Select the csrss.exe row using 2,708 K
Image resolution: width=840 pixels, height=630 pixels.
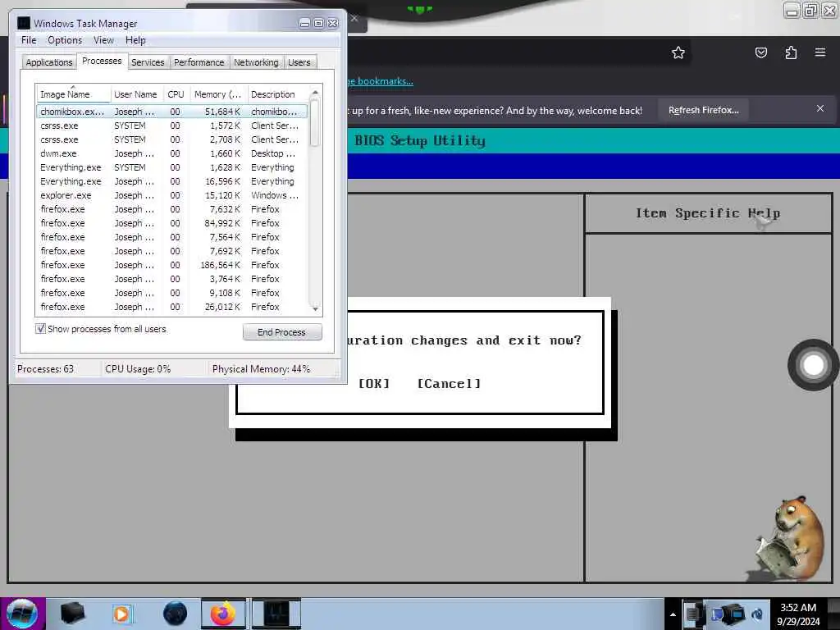point(172,139)
